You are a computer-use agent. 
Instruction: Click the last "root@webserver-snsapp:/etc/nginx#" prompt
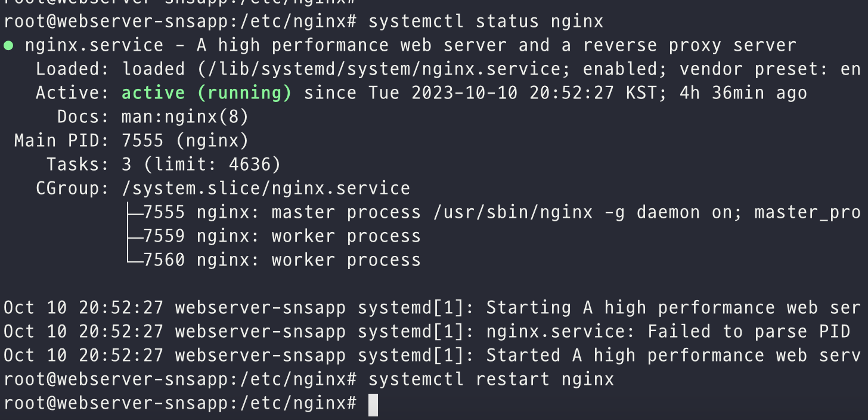click(x=179, y=404)
